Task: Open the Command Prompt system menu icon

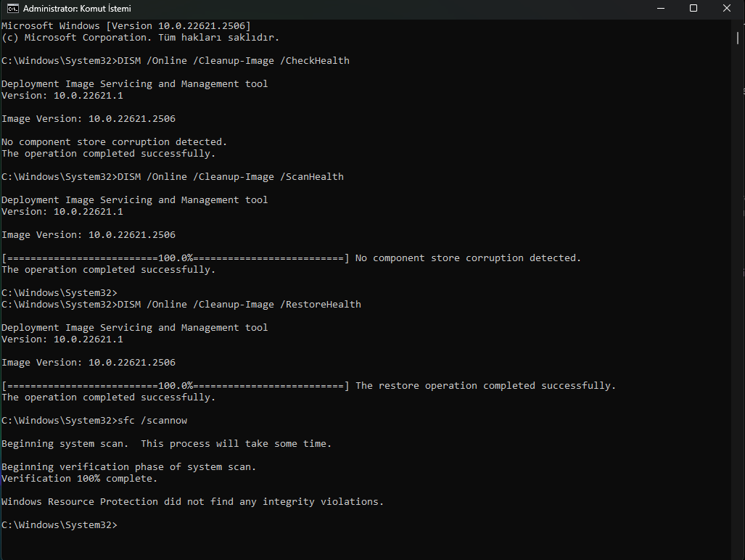Action: (13, 9)
